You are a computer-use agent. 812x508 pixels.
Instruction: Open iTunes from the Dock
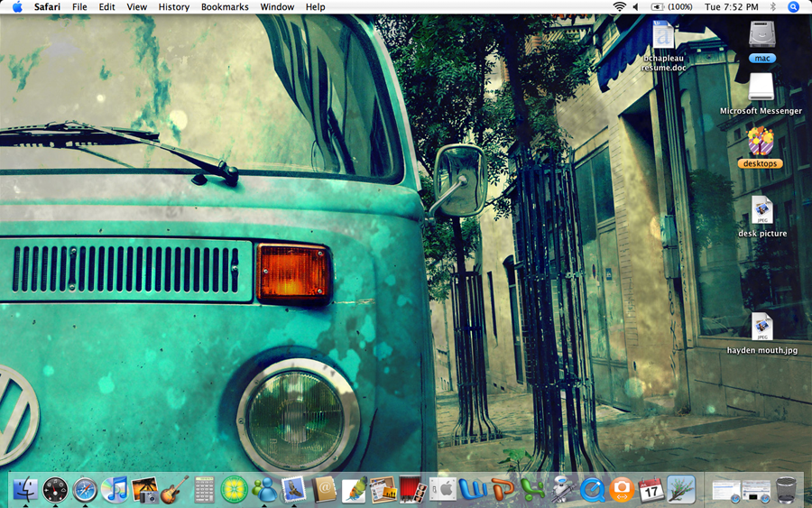(115, 489)
